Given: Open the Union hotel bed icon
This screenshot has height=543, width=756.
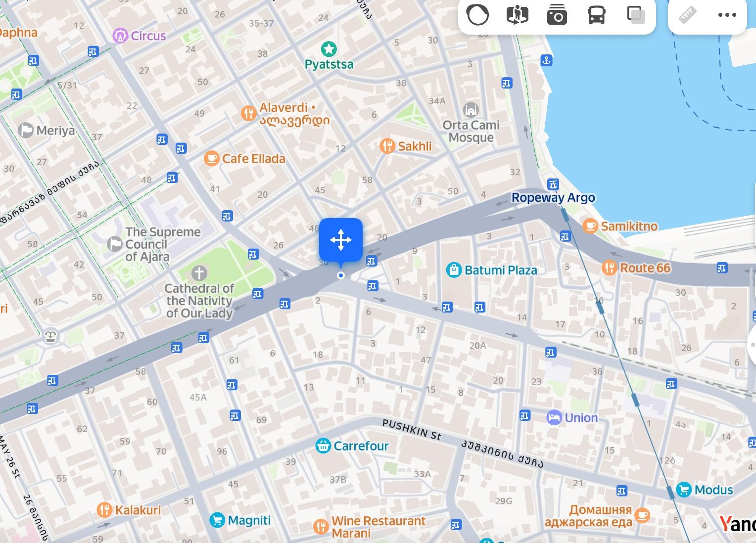Looking at the screenshot, I should point(554,417).
